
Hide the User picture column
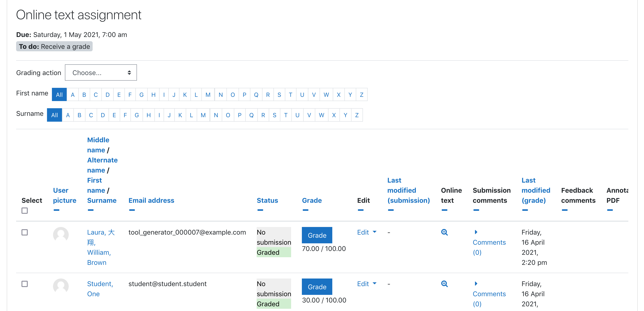pyautogui.click(x=56, y=210)
